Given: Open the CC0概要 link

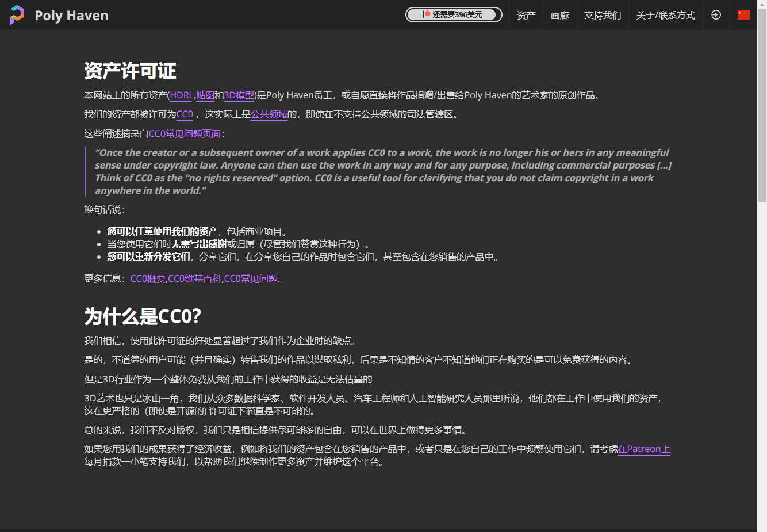Looking at the screenshot, I should click(x=148, y=279).
